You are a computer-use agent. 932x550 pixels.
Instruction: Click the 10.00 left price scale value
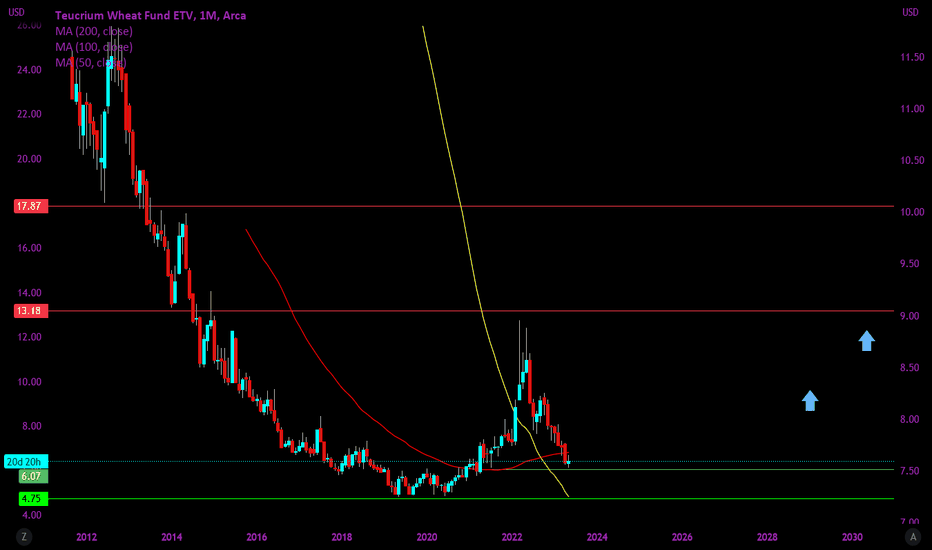[x=29, y=382]
